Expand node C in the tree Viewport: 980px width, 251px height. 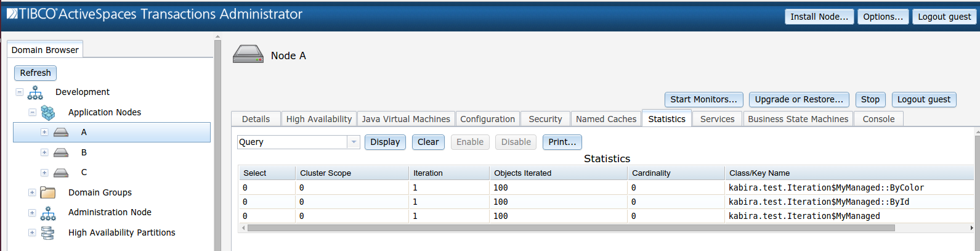[44, 173]
